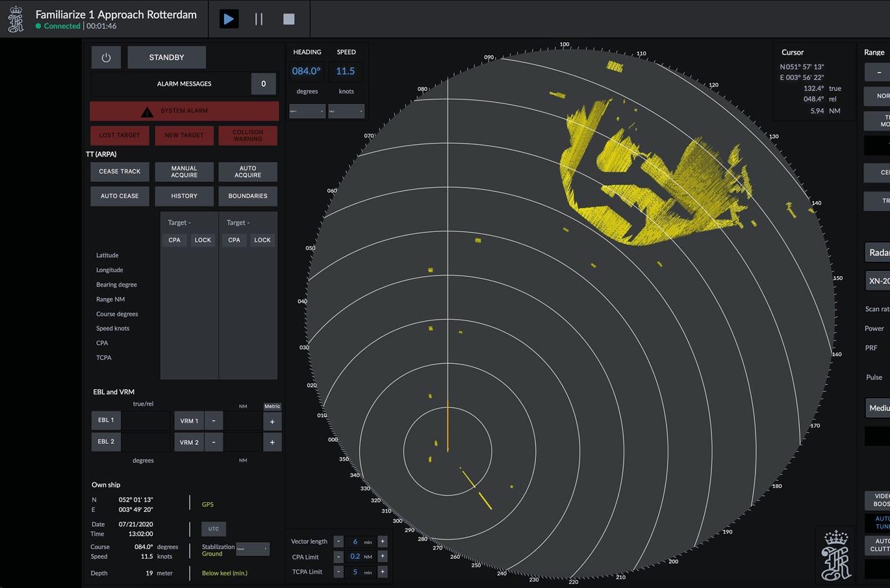890x588 pixels.
Task: Start the simulation with the play button
Action: tap(229, 19)
